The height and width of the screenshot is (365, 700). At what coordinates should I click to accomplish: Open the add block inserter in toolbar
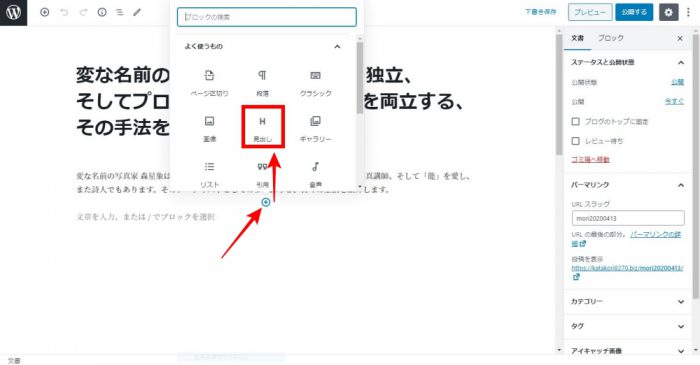[x=45, y=12]
